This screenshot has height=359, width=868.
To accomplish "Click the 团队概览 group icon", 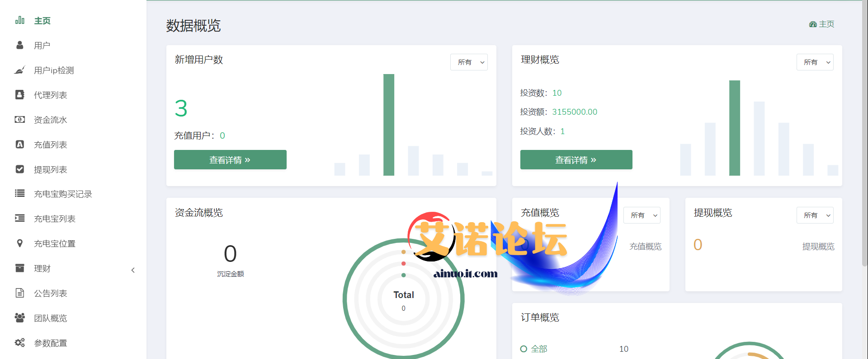I will pos(19,318).
